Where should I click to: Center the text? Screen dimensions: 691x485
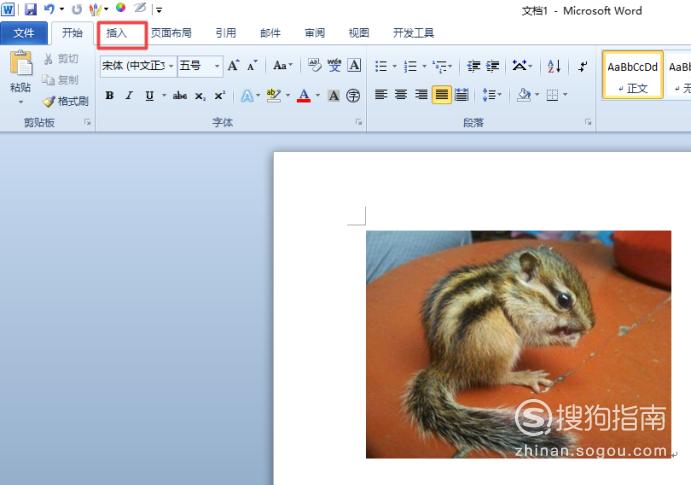pos(401,95)
